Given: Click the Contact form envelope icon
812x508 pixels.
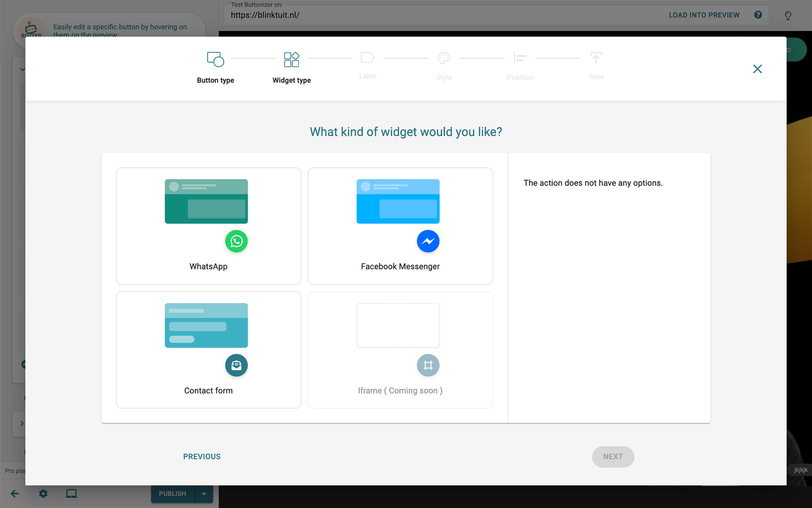Looking at the screenshot, I should click(236, 365).
